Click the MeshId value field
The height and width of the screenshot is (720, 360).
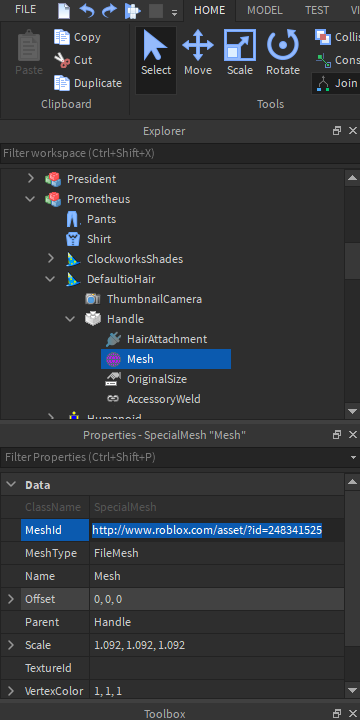coord(217,530)
